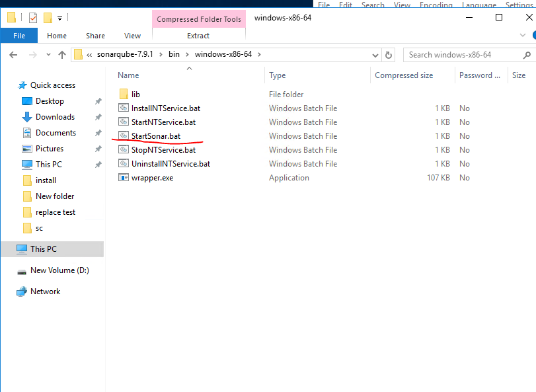
Task: Expand the breadcrumb chevron after bin
Action: [188, 55]
